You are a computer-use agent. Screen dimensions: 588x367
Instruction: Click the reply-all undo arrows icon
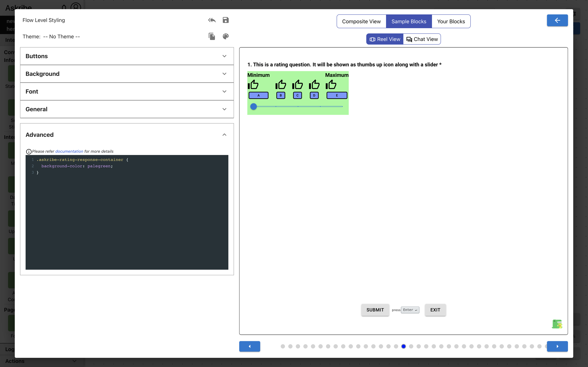point(212,20)
